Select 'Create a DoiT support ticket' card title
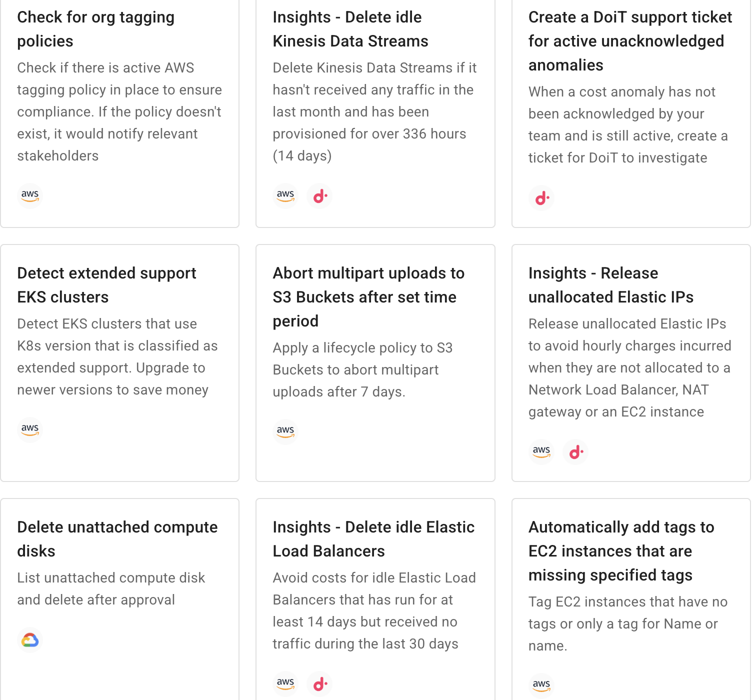 tap(629, 41)
